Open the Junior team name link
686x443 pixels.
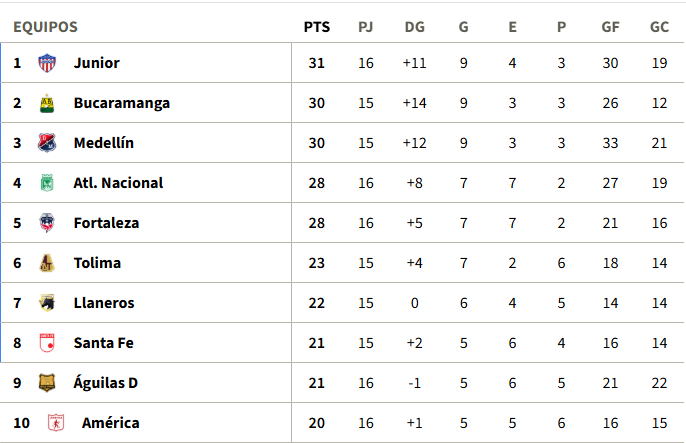(96, 63)
